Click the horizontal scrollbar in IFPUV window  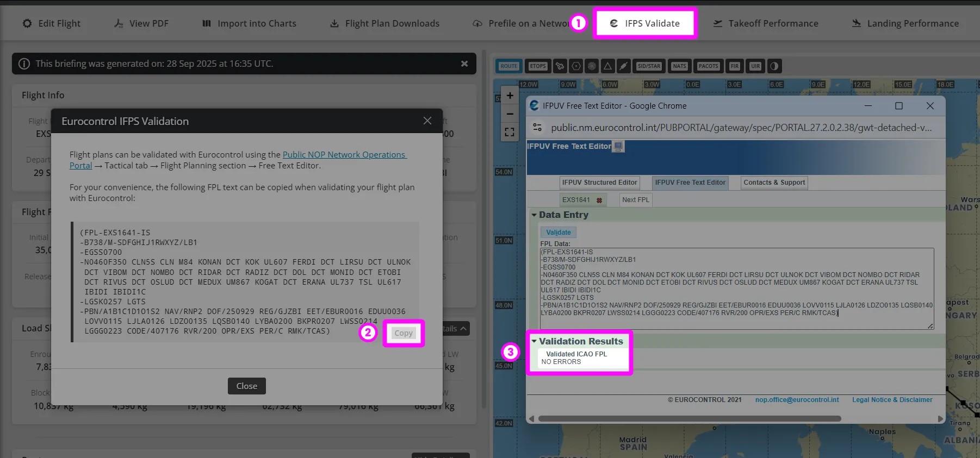pyautogui.click(x=689, y=419)
